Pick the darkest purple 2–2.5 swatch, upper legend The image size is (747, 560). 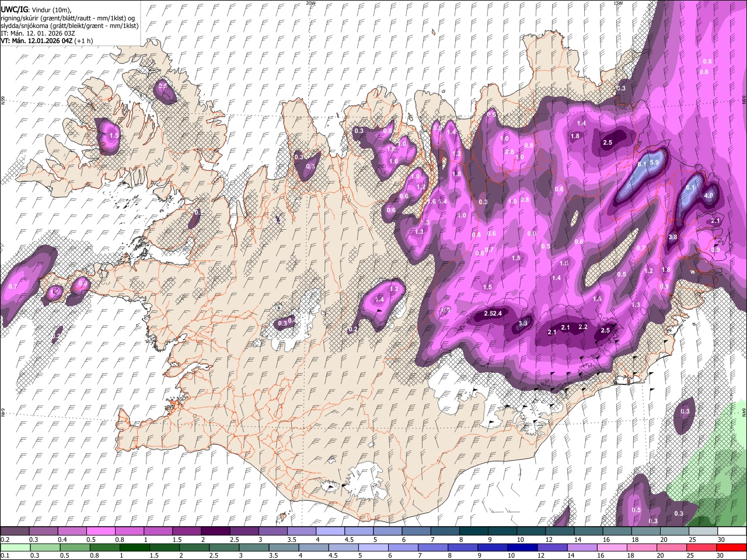tap(215, 531)
